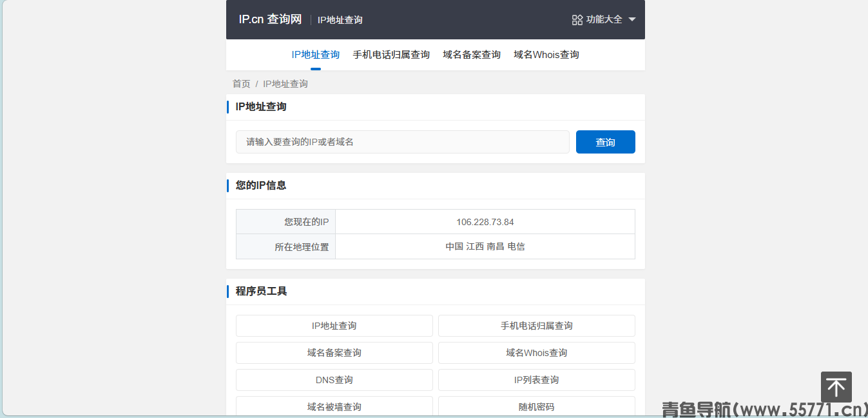868x418 pixels.
Task: Click the location text 中国 江西 南昌 电信
Action: [485, 246]
